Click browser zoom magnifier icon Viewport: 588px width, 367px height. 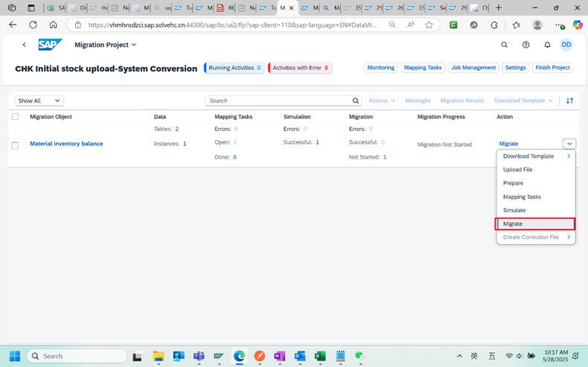(392, 25)
